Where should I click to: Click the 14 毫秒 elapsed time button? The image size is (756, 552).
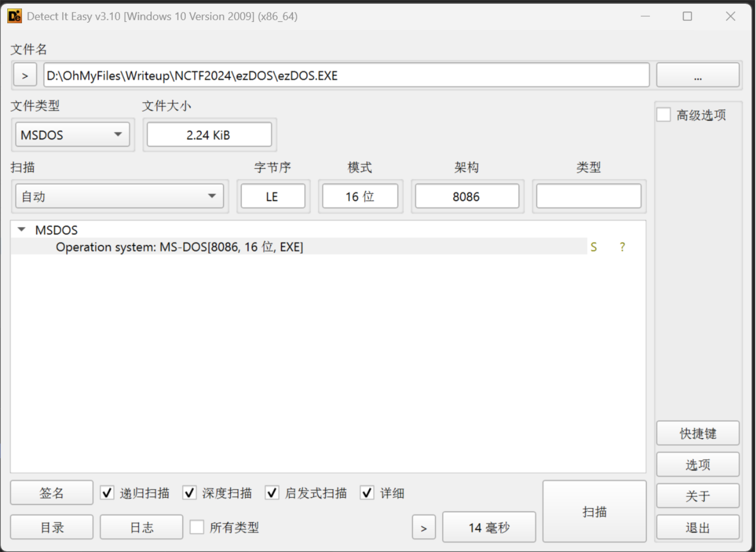pos(489,527)
